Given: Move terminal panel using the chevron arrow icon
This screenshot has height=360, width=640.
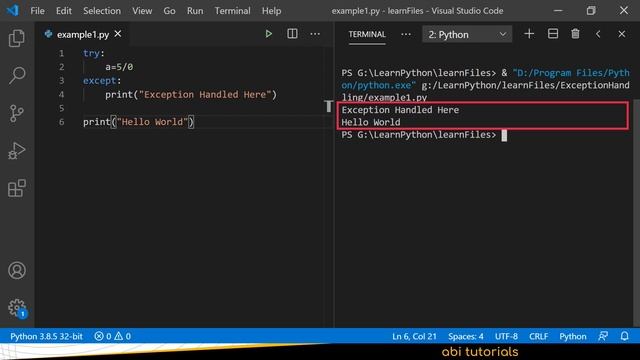Looking at the screenshot, I should point(598,34).
